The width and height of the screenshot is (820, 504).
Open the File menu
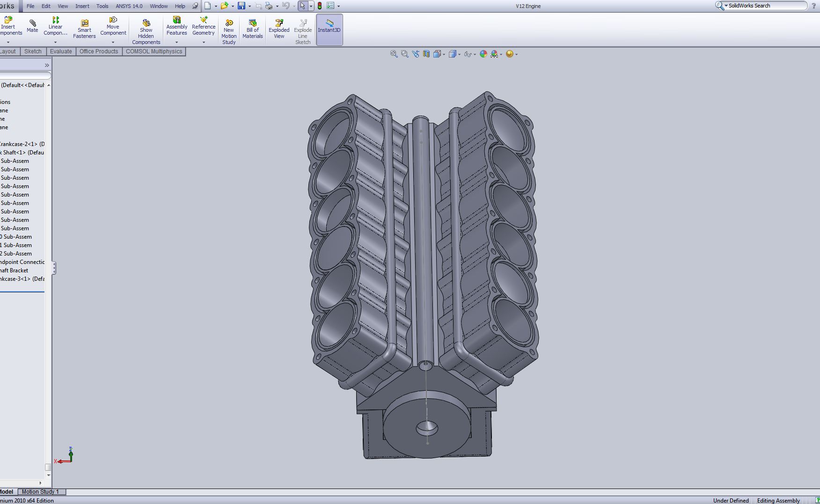click(30, 6)
